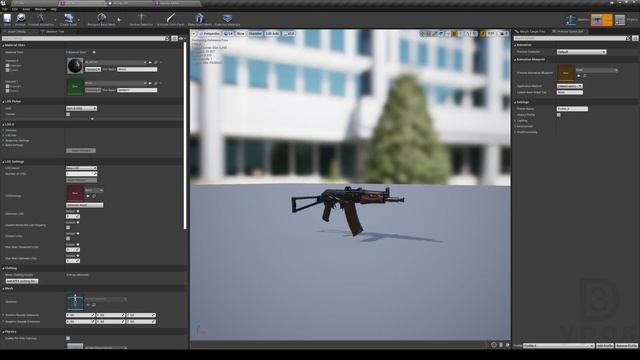Select the highlighted Mesh mode icon
Screen dimensions: 640x360
pyautogui.click(x=601, y=20)
